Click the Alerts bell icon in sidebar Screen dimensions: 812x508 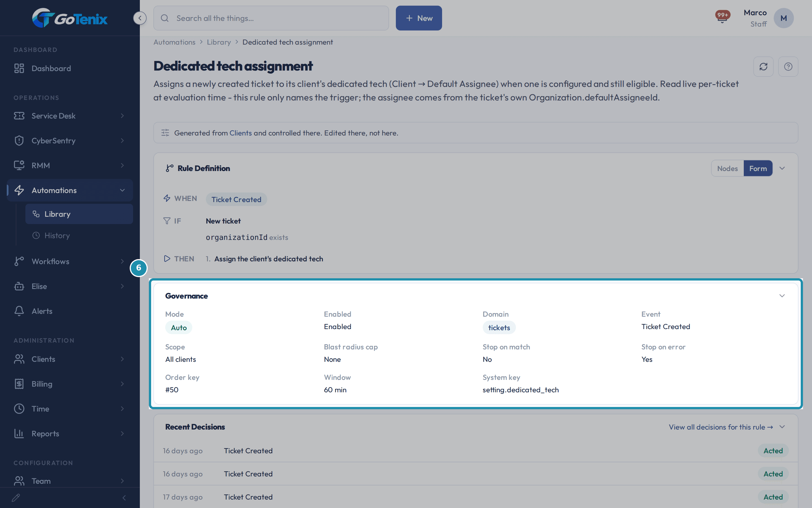click(19, 311)
